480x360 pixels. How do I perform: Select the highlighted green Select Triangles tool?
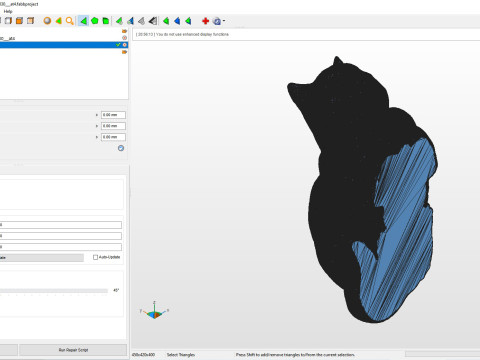[83, 21]
